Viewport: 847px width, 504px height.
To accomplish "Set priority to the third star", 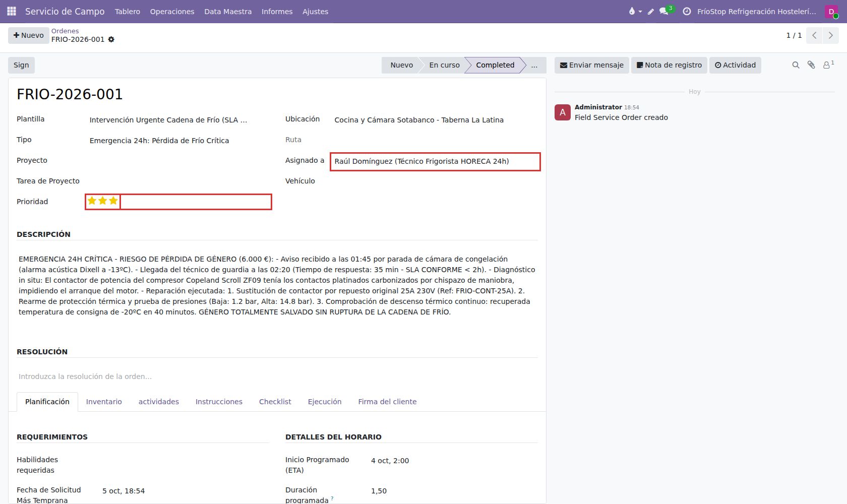I will click(x=113, y=201).
